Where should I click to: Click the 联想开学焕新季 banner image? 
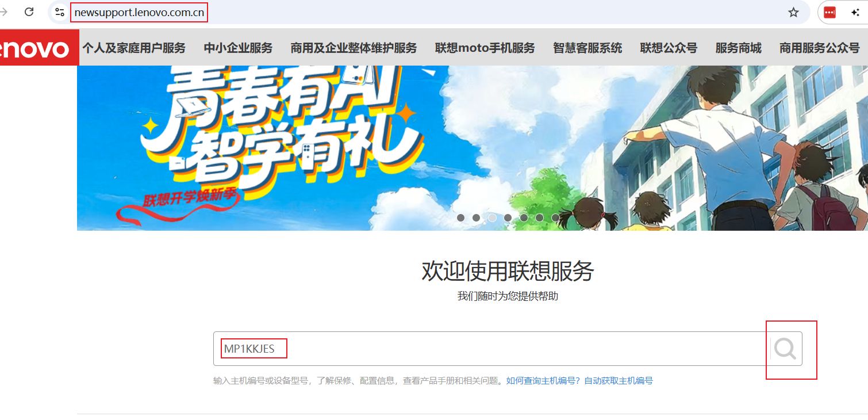pos(473,148)
